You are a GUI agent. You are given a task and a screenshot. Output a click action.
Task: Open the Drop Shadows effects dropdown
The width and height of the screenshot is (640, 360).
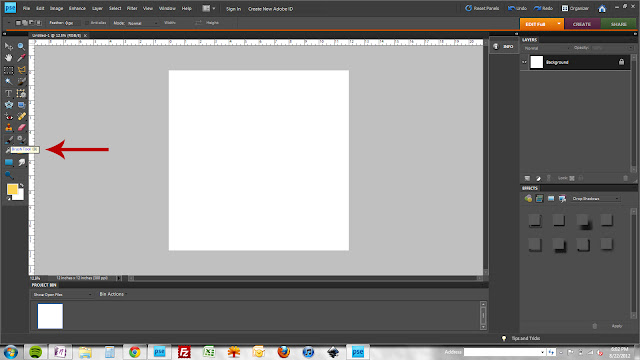(595, 199)
